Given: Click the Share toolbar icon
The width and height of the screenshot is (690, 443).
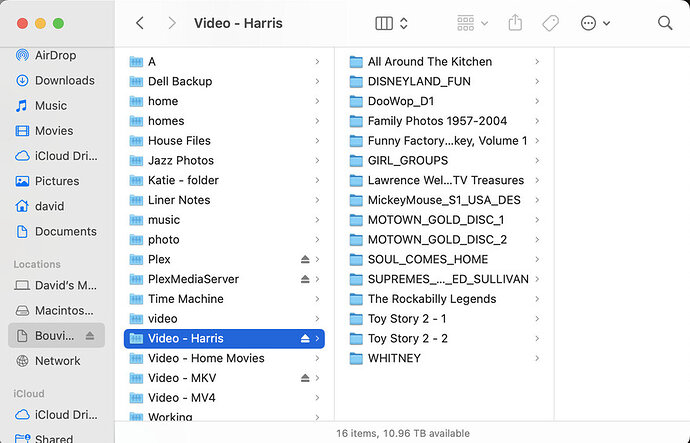Looking at the screenshot, I should coord(515,22).
